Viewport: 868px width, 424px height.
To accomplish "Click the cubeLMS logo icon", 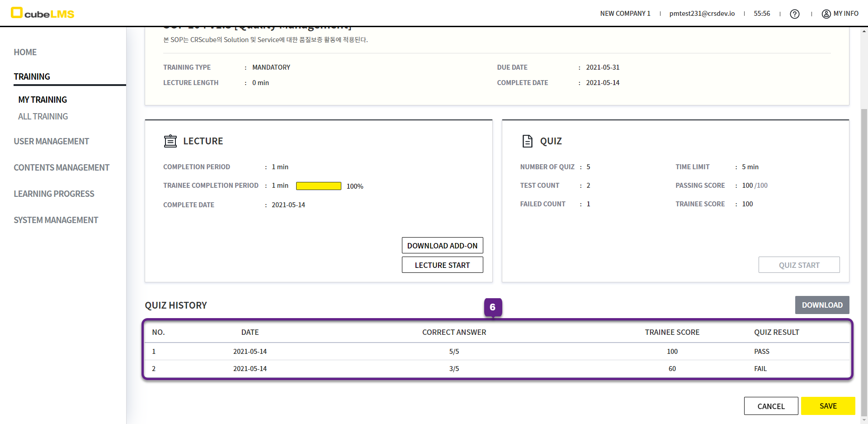I will (x=17, y=13).
